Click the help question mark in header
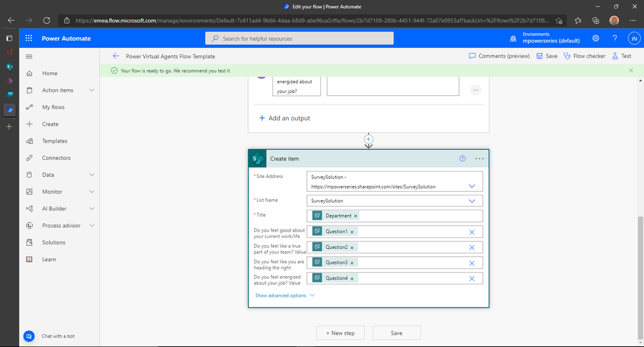Image resolution: width=644 pixels, height=347 pixels. (x=615, y=38)
